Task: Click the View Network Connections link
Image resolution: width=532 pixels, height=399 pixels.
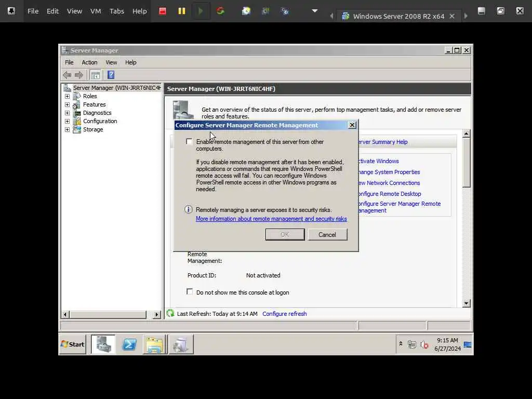Action: (x=389, y=183)
